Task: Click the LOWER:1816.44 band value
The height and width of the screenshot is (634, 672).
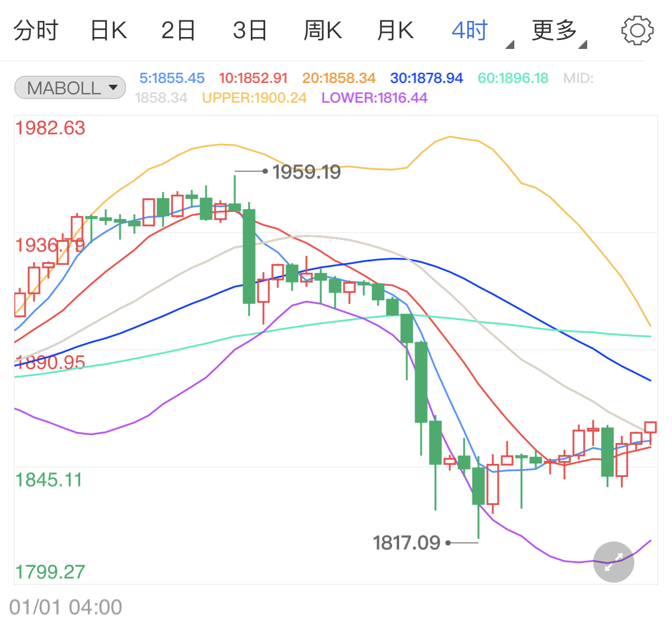Action: [x=374, y=98]
